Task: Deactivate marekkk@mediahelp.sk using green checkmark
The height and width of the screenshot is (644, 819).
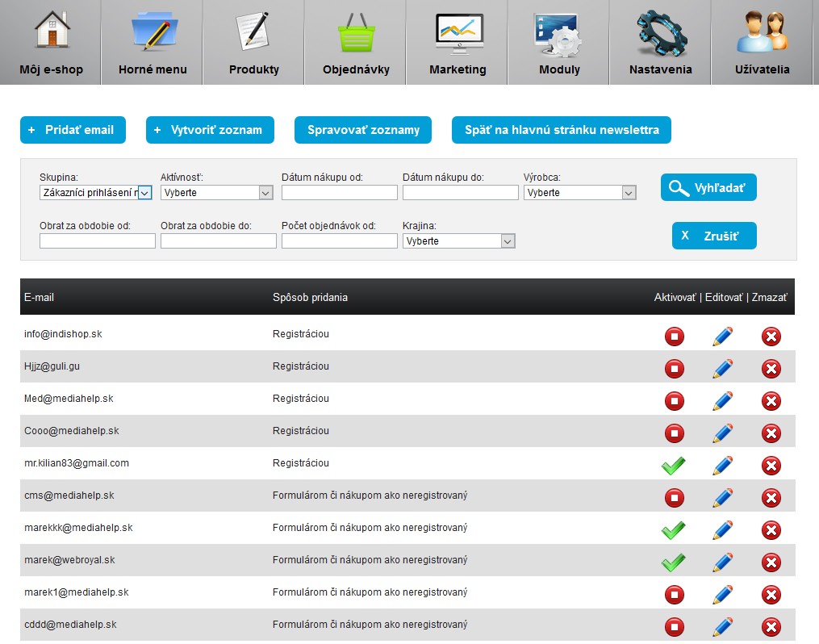Action: pyautogui.click(x=673, y=530)
